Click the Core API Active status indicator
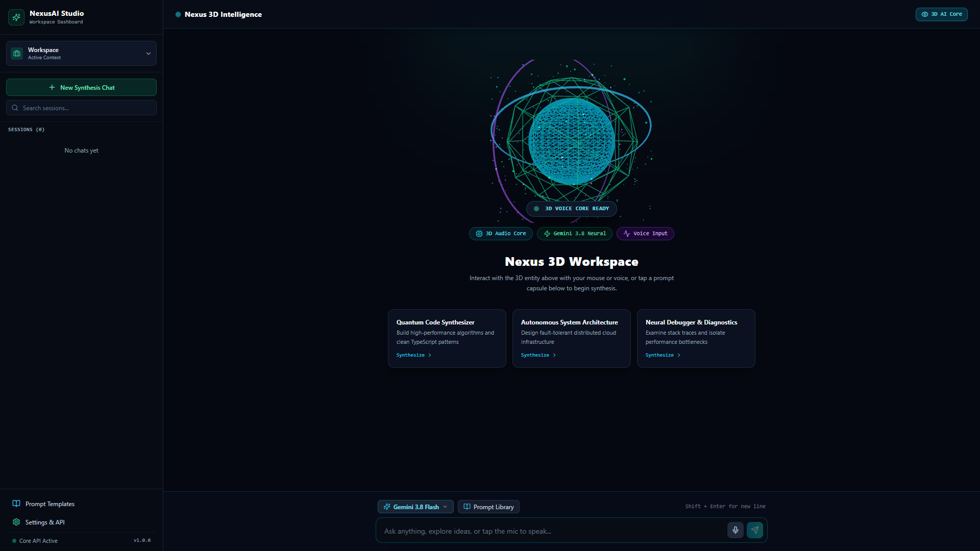 [x=35, y=541]
